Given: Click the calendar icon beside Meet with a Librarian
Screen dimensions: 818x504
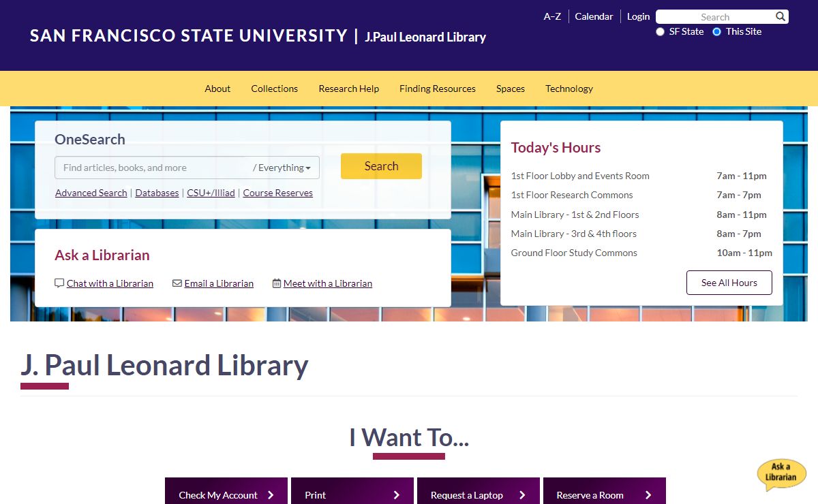Looking at the screenshot, I should 277,283.
